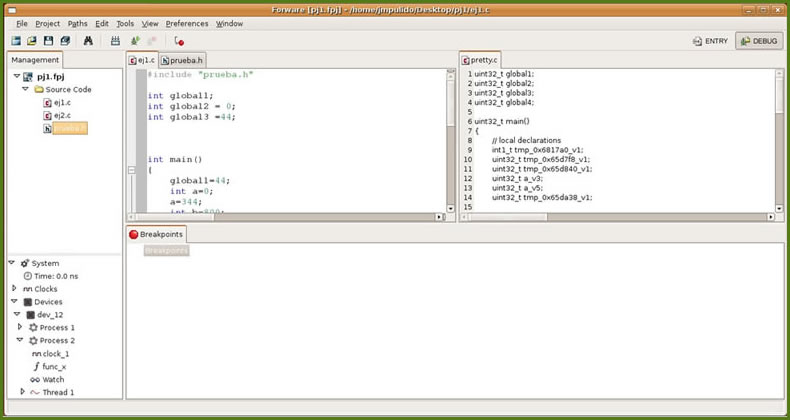Click the first toolbar icon for new project
This screenshot has width=790, height=420.
click(x=16, y=41)
